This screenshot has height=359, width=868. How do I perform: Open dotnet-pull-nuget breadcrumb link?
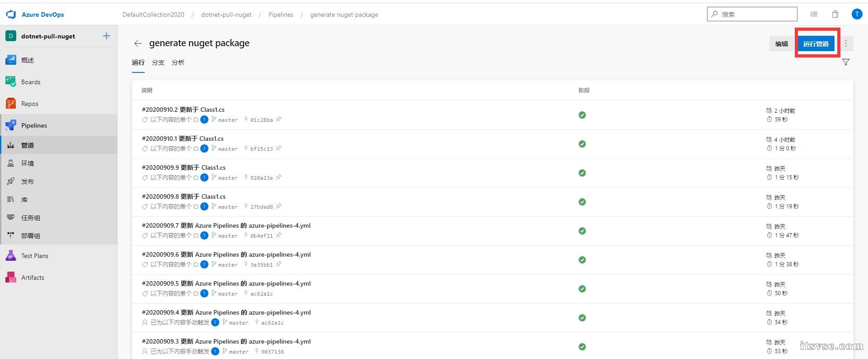pyautogui.click(x=226, y=14)
